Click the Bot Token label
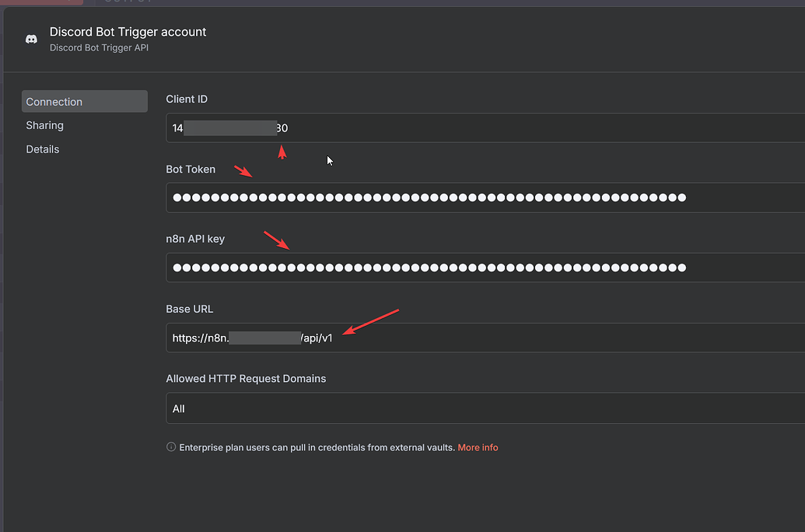Screen dimensions: 805x532 [x=191, y=169]
